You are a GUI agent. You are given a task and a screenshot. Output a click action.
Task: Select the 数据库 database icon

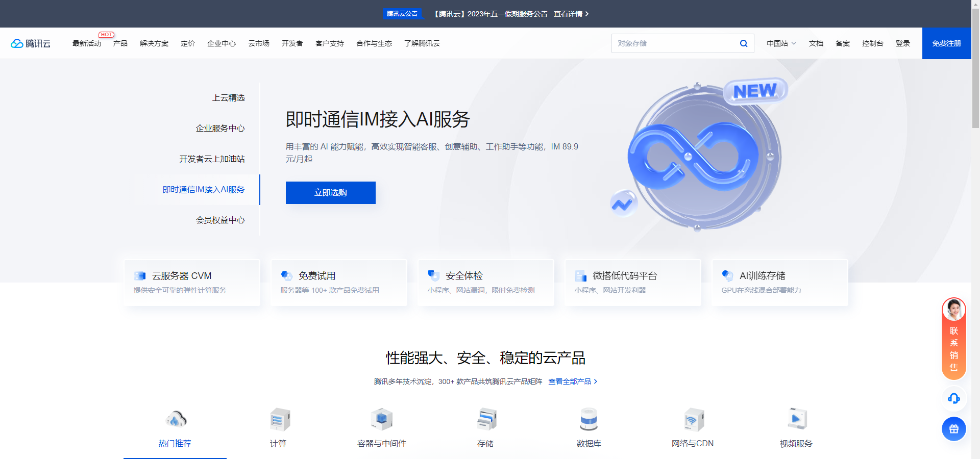point(589,419)
